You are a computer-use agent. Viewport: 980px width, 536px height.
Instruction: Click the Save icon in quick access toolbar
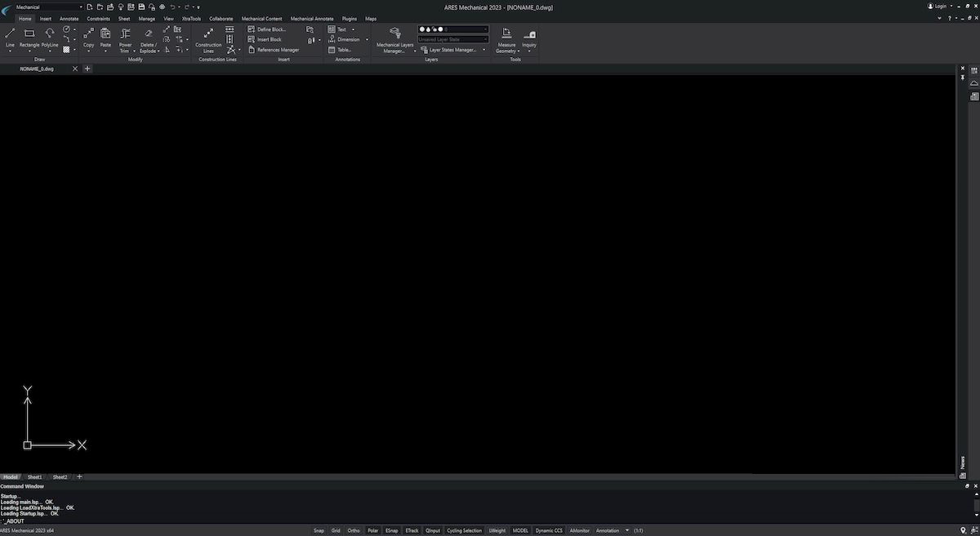[x=141, y=7]
